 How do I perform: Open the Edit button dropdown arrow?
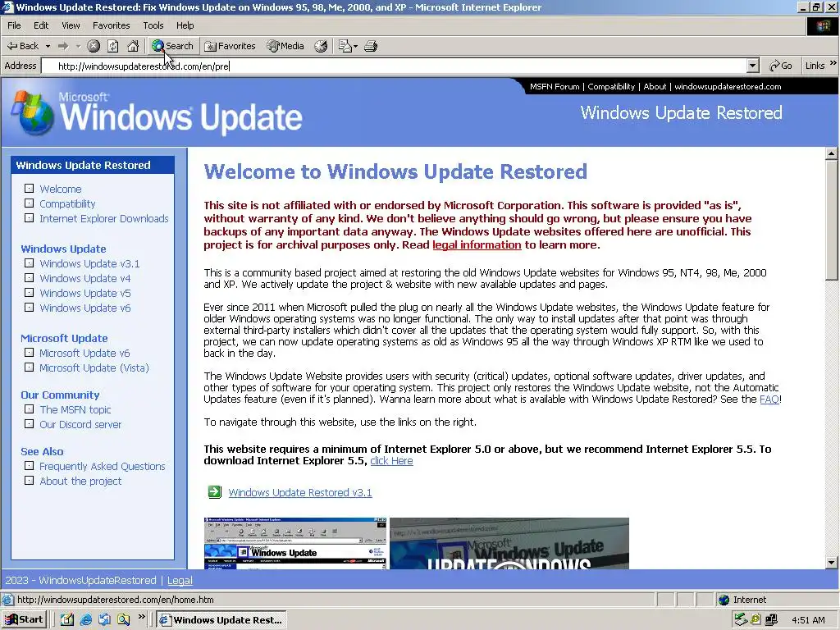(356, 46)
